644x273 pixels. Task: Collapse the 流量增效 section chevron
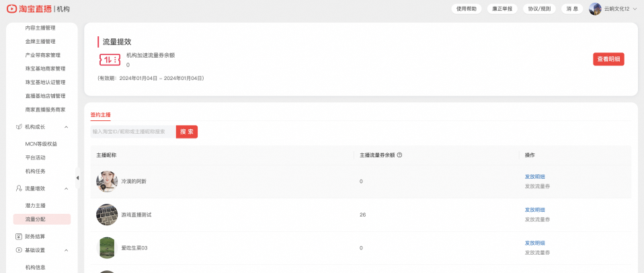(x=66, y=188)
